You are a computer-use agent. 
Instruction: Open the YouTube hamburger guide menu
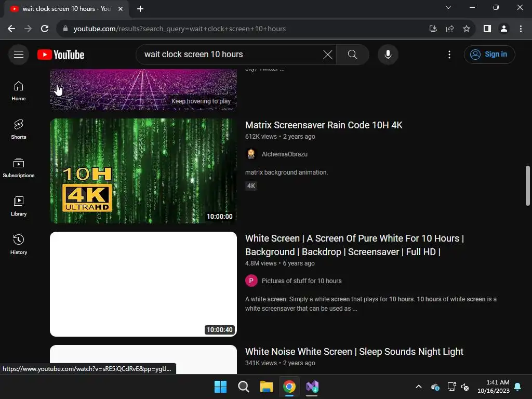click(19, 54)
